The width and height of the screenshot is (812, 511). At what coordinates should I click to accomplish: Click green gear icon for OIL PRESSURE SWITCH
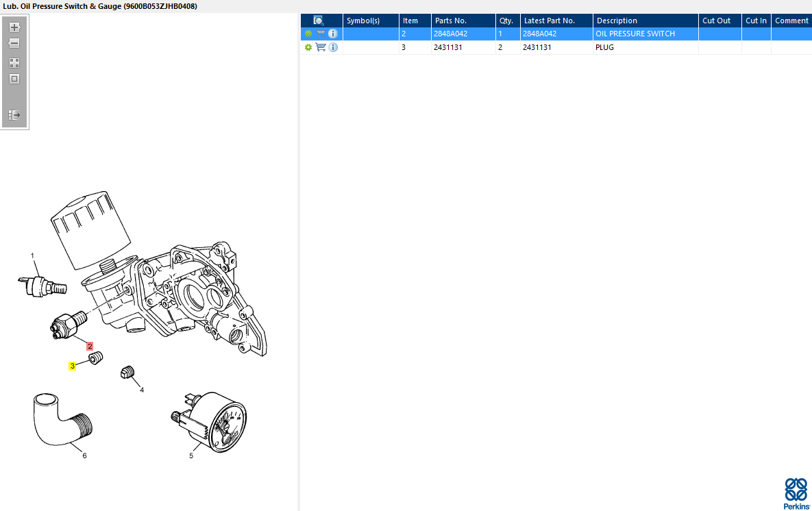(308, 34)
